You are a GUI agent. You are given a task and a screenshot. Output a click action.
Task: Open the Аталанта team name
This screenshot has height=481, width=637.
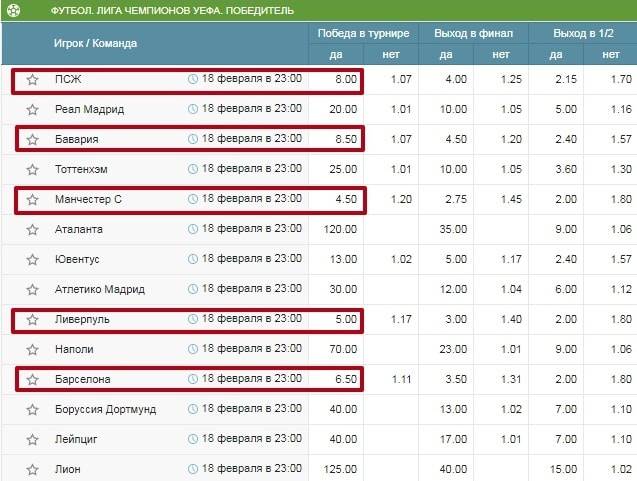point(79,230)
